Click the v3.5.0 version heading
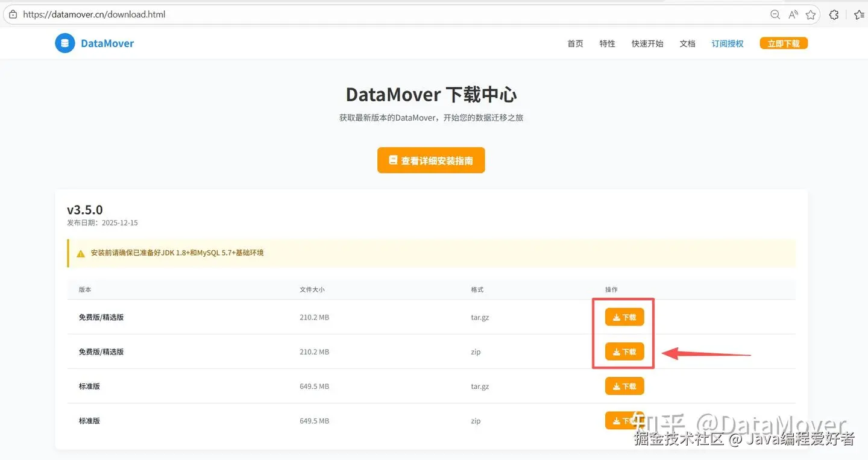Viewport: 868px width, 460px height. point(85,210)
